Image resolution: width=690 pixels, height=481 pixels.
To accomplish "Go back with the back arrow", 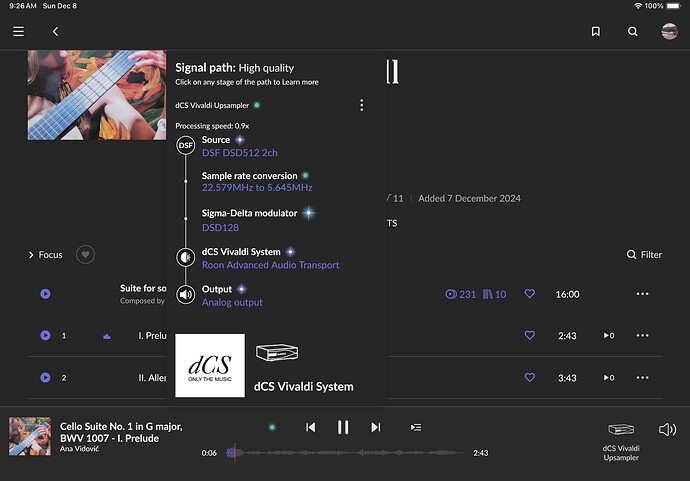I will tap(55, 31).
